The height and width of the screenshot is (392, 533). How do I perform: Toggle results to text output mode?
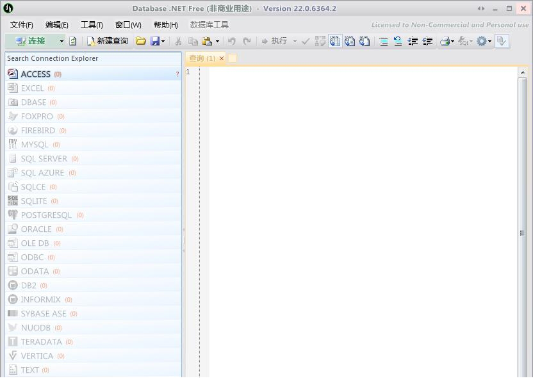(350, 41)
